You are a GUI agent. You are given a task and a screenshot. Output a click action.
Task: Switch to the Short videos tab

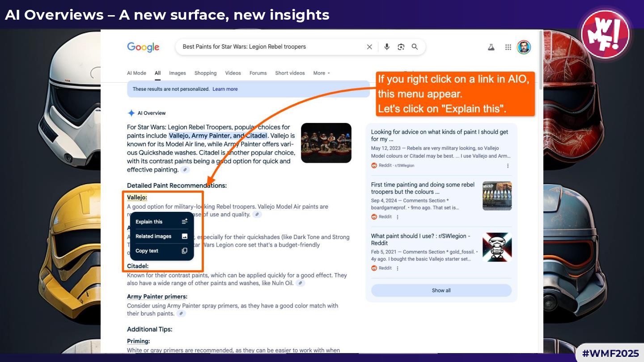coord(290,73)
